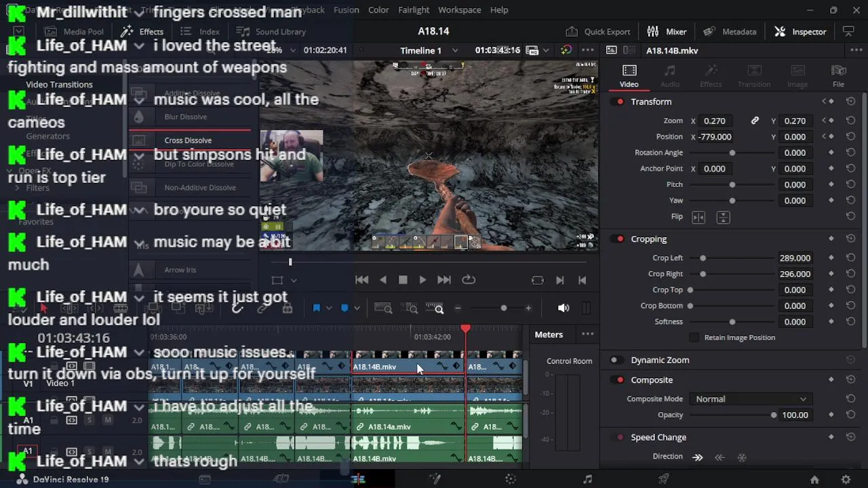The height and width of the screenshot is (488, 868).
Task: Select freeze frame speed direction icon
Action: (x=742, y=457)
